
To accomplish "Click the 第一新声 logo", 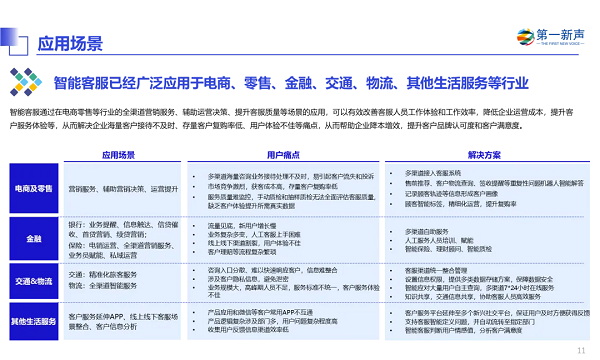I will (x=551, y=37).
